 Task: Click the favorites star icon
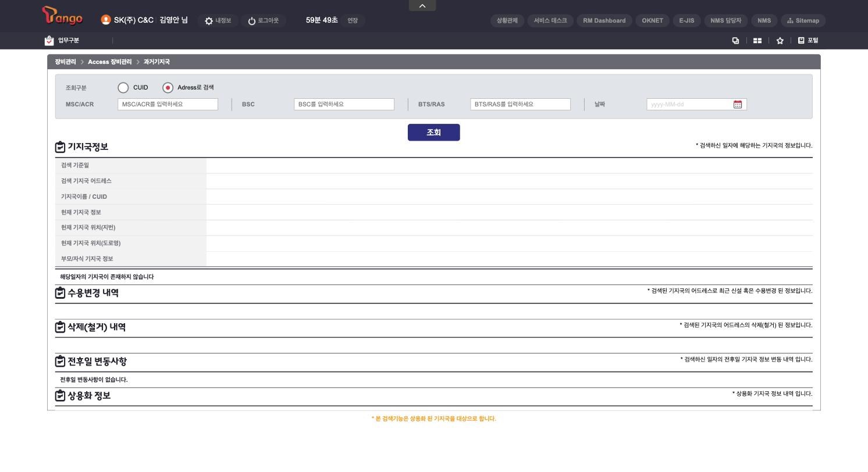(x=780, y=41)
